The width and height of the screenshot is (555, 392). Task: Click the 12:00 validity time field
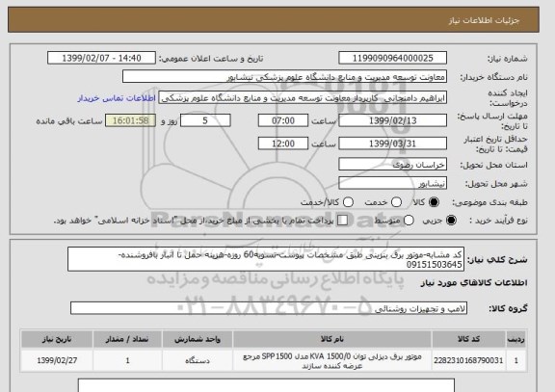(x=283, y=144)
